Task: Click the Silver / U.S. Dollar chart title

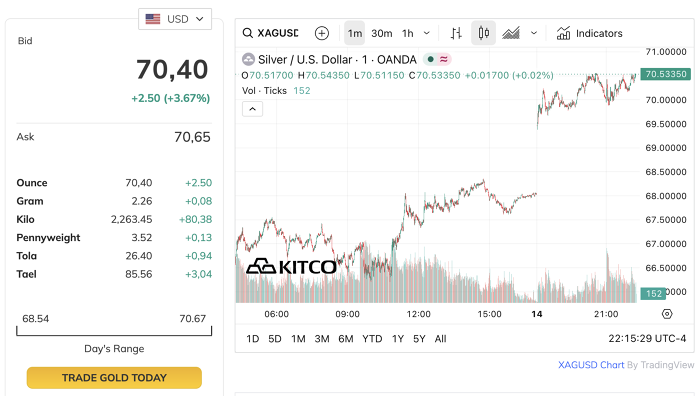Action: (x=337, y=59)
